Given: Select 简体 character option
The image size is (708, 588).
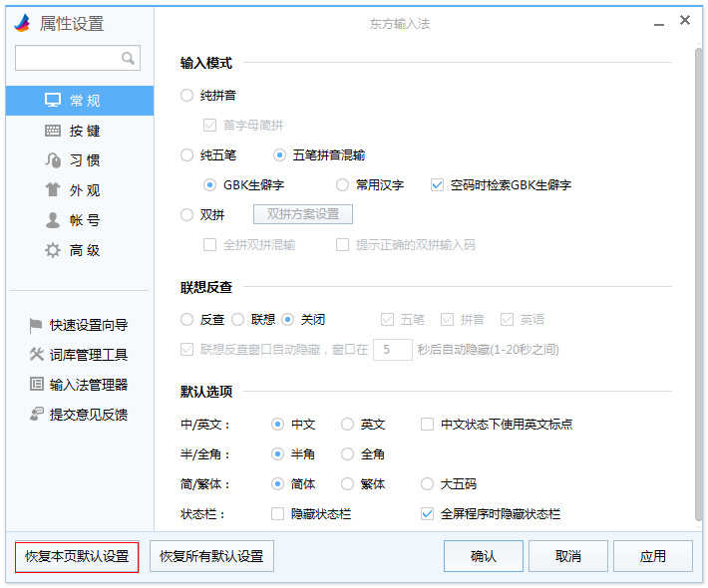Looking at the screenshot, I should [x=277, y=484].
